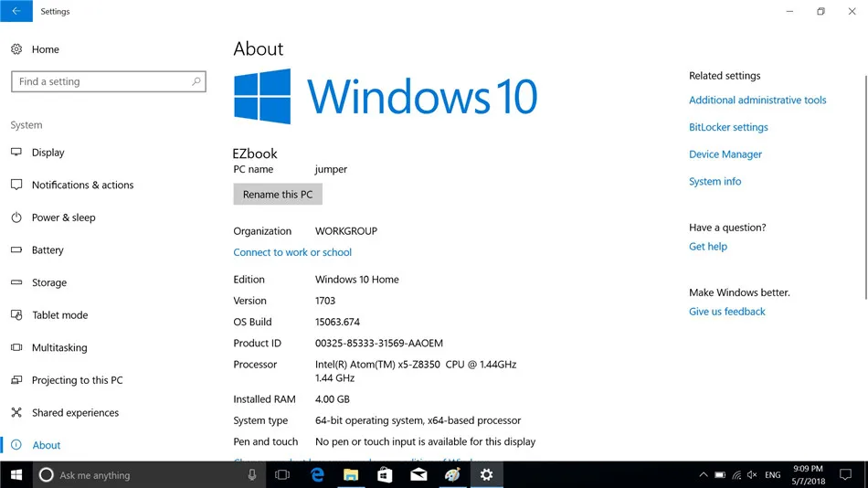Click Settings gear in taskbar
The width and height of the screenshot is (868, 488).
coord(487,474)
